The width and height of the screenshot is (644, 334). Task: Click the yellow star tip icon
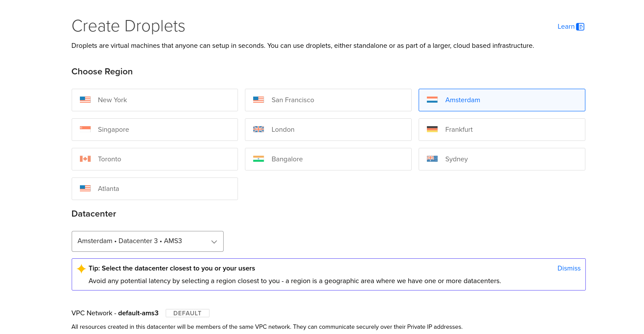pyautogui.click(x=81, y=269)
